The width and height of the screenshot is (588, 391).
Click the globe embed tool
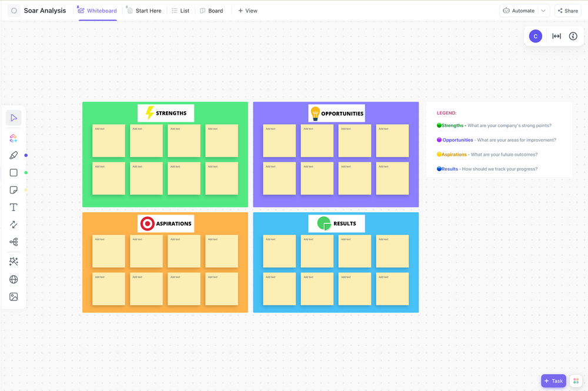14,279
